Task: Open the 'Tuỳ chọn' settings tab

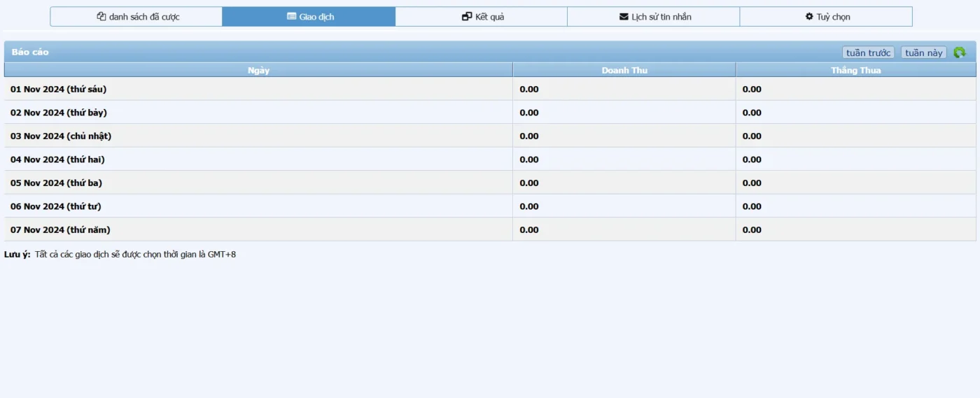Action: pyautogui.click(x=826, y=17)
